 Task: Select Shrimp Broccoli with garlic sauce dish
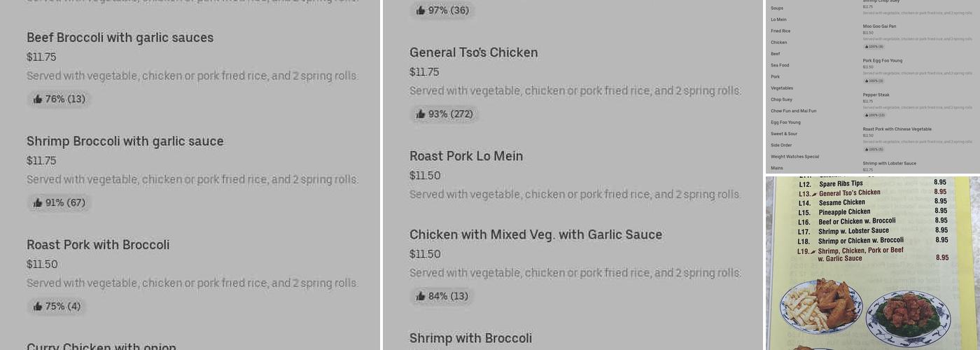[x=125, y=141]
